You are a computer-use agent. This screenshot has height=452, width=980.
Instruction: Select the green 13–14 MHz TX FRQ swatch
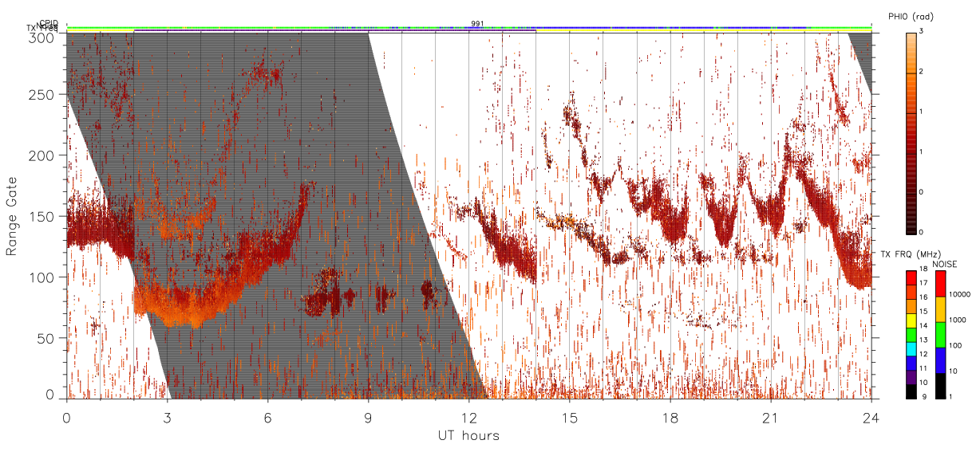pos(911,335)
